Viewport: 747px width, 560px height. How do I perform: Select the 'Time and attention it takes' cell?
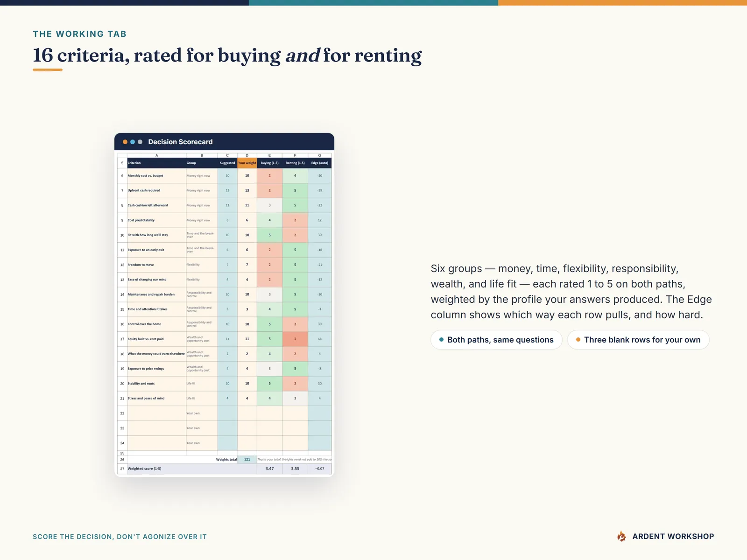tap(156, 309)
